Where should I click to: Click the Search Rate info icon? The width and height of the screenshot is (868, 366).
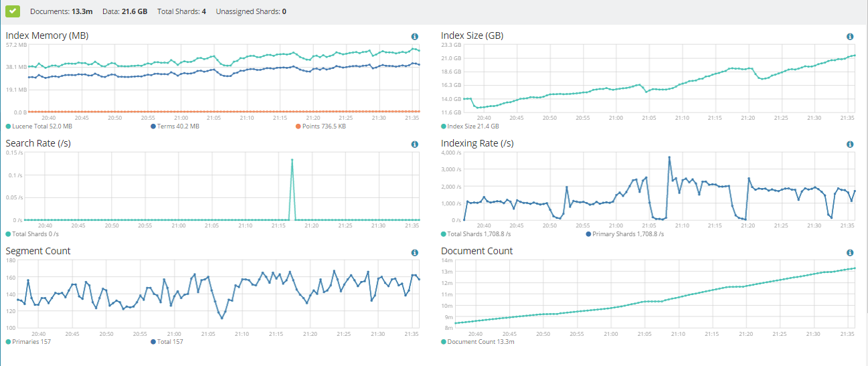[414, 145]
